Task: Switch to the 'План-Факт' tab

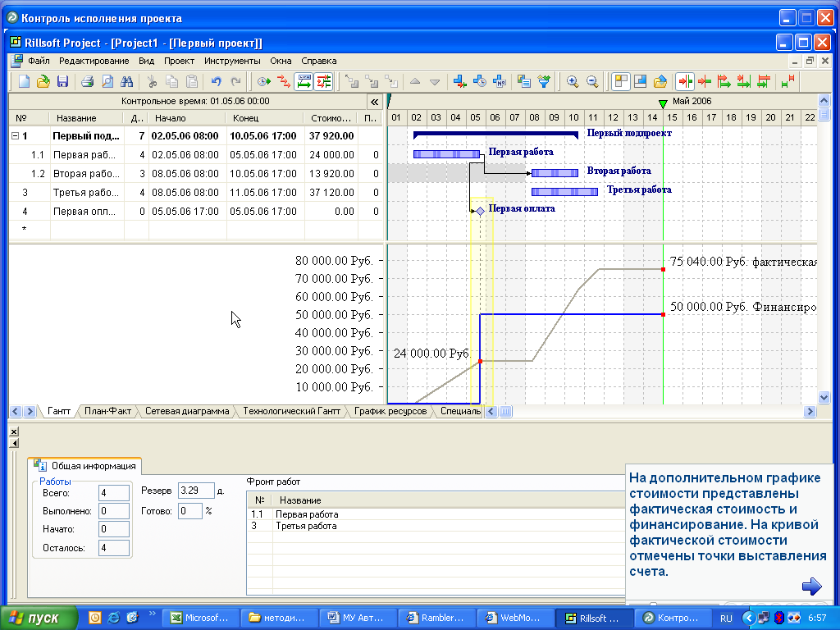Action: (x=107, y=411)
